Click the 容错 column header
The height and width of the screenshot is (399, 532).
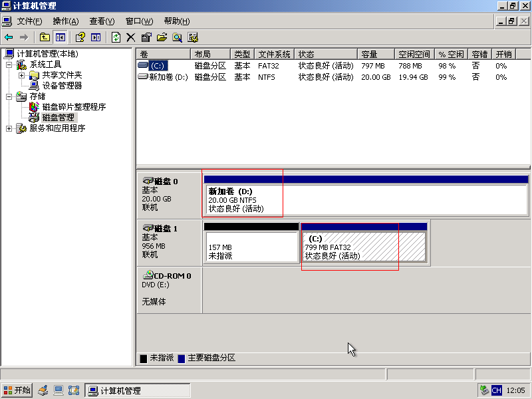[x=479, y=54]
